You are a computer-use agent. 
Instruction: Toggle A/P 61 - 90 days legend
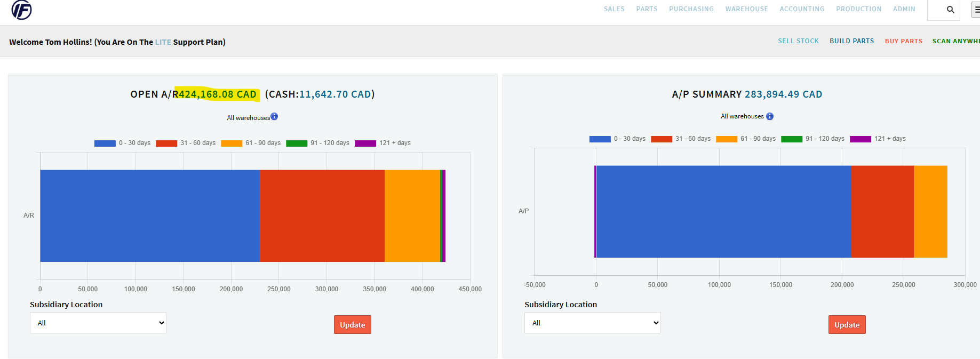tap(746, 139)
